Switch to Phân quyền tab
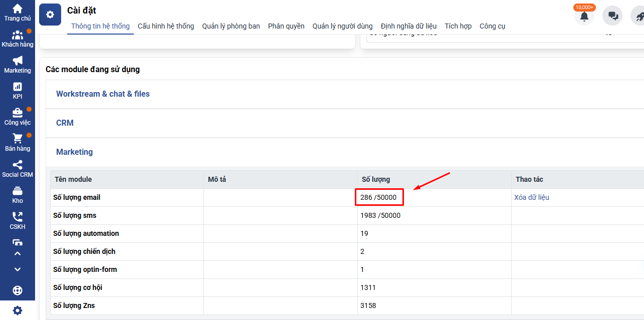The image size is (644, 320). [x=286, y=26]
